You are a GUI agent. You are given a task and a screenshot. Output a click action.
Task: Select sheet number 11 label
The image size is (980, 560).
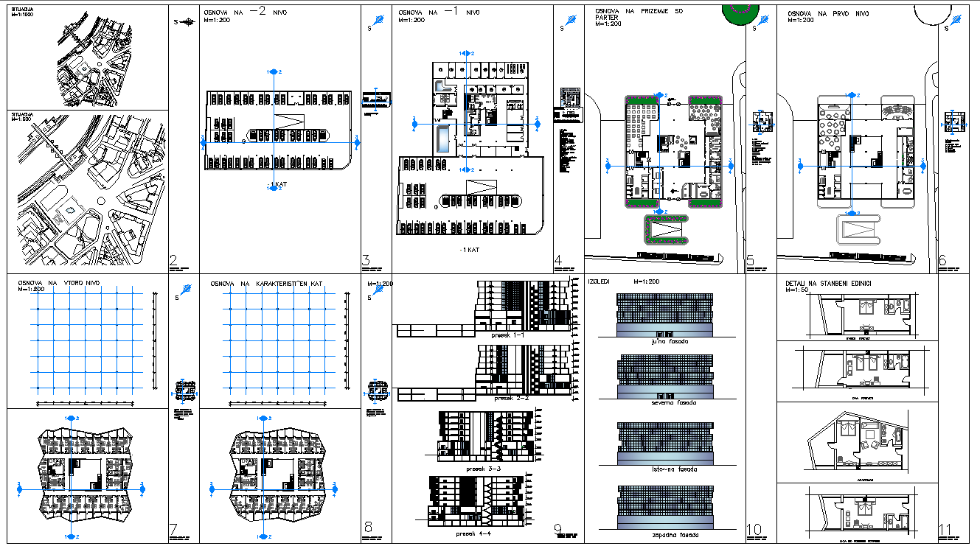tap(947, 530)
